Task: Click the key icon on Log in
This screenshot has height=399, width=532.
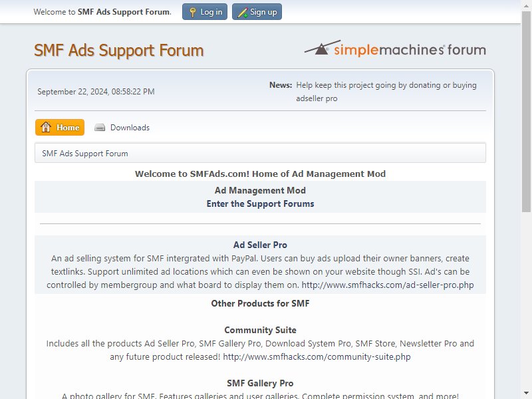Action: [x=193, y=13]
